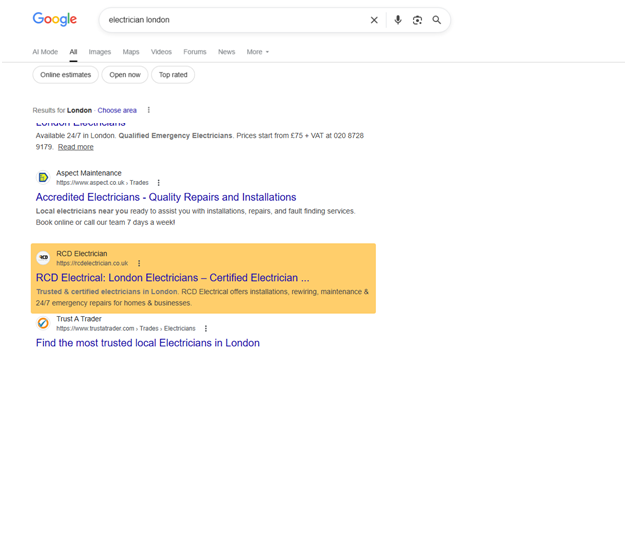This screenshot has height=556, width=627.
Task: Open 'Find the most trusted local Electricians in London'
Action: click(148, 343)
